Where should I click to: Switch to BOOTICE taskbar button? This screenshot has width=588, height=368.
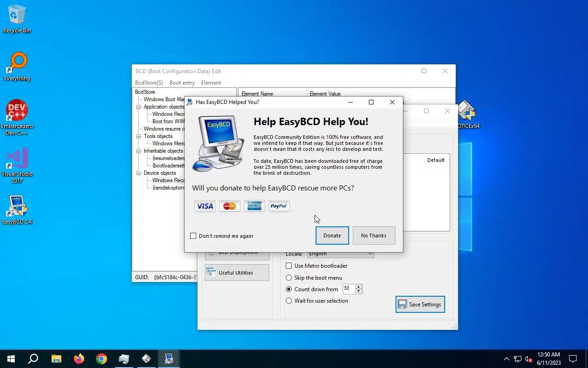click(x=147, y=359)
